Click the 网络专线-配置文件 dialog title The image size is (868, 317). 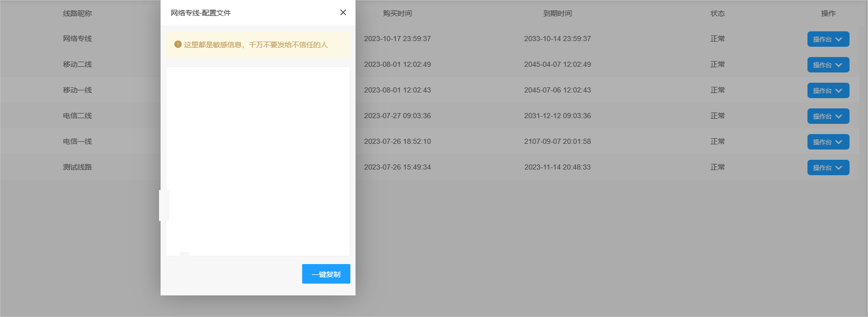coord(201,13)
